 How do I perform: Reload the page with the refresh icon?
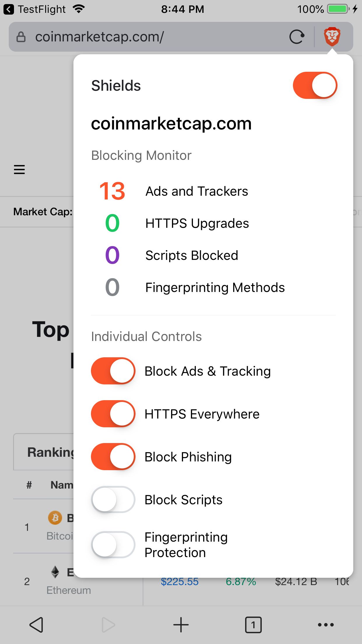(x=297, y=37)
